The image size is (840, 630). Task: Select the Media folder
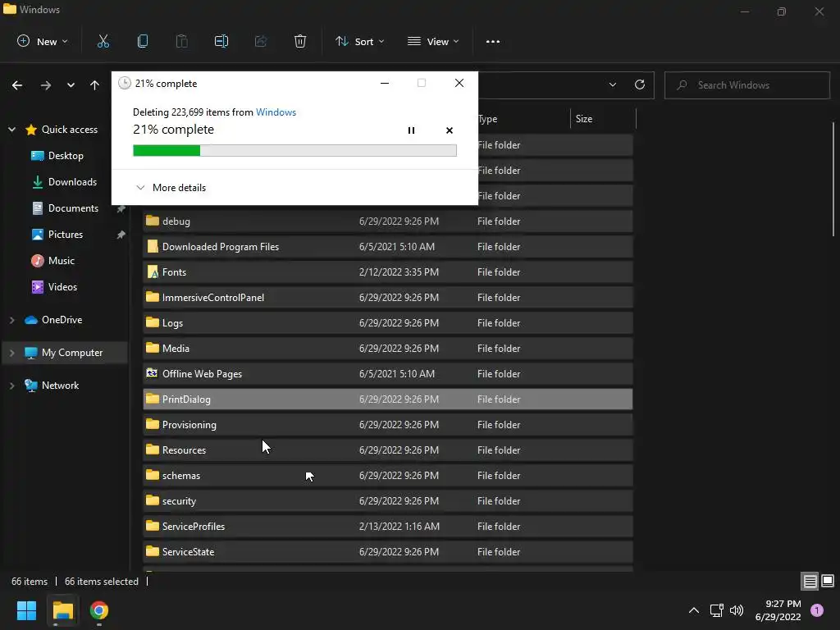coord(388,348)
